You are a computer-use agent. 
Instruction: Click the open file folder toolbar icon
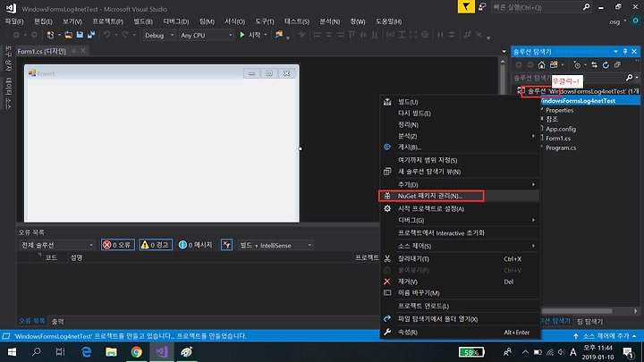[x=69, y=35]
